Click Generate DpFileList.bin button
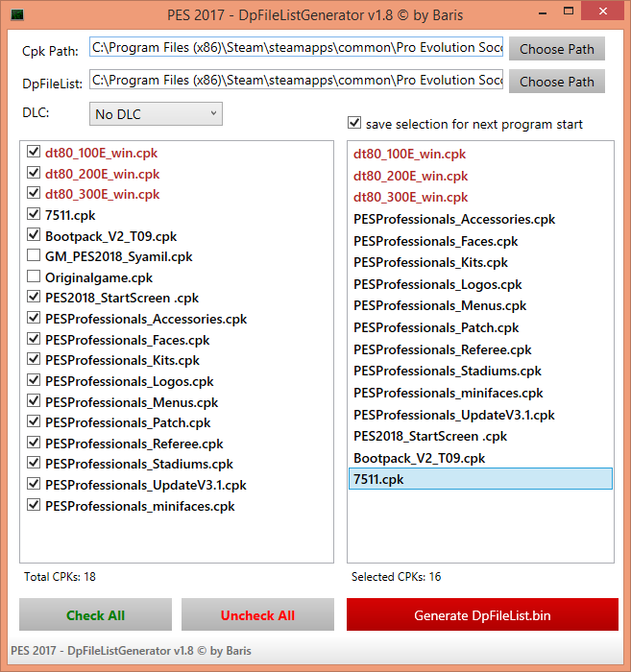 click(x=483, y=614)
